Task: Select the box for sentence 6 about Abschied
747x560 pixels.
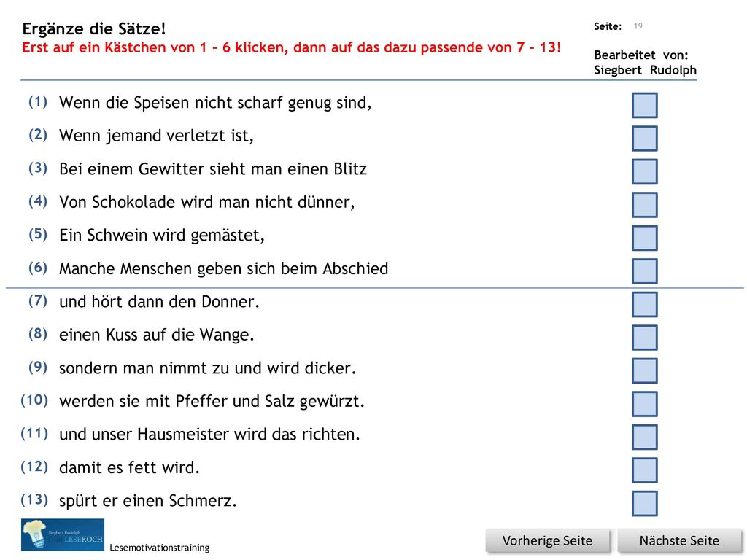Action: pos(645,271)
